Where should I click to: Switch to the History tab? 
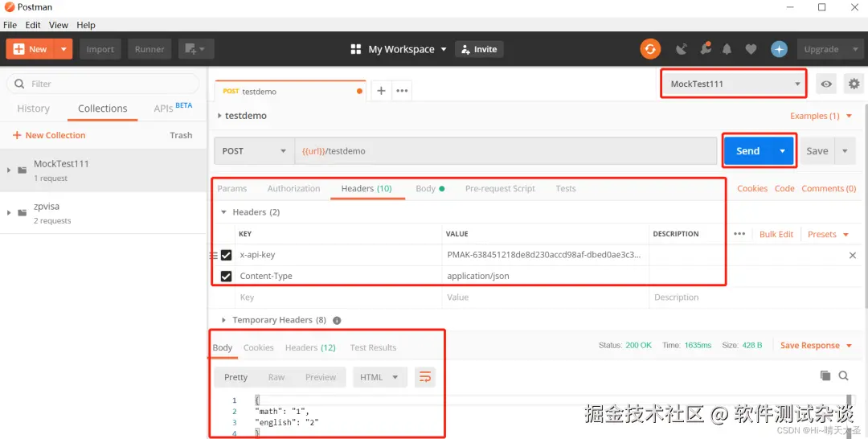click(x=33, y=109)
